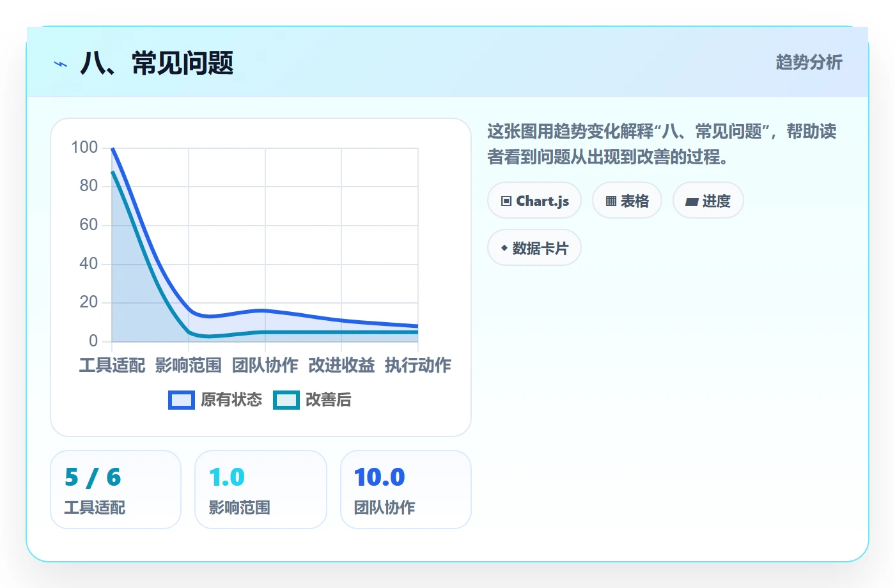Click the 团队协作 x-axis label on chart
This screenshot has width=895, height=588.
coord(265,365)
